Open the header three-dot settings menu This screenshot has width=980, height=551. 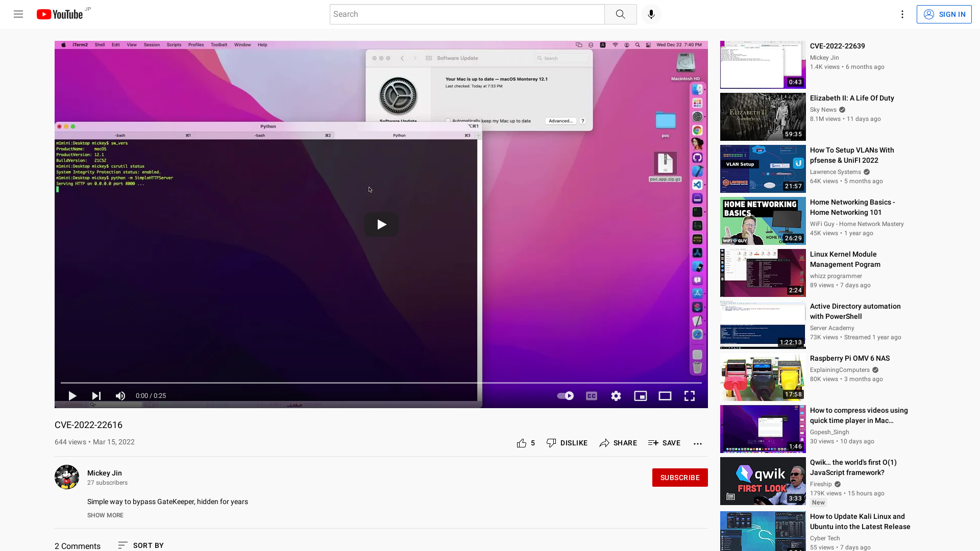902,14
